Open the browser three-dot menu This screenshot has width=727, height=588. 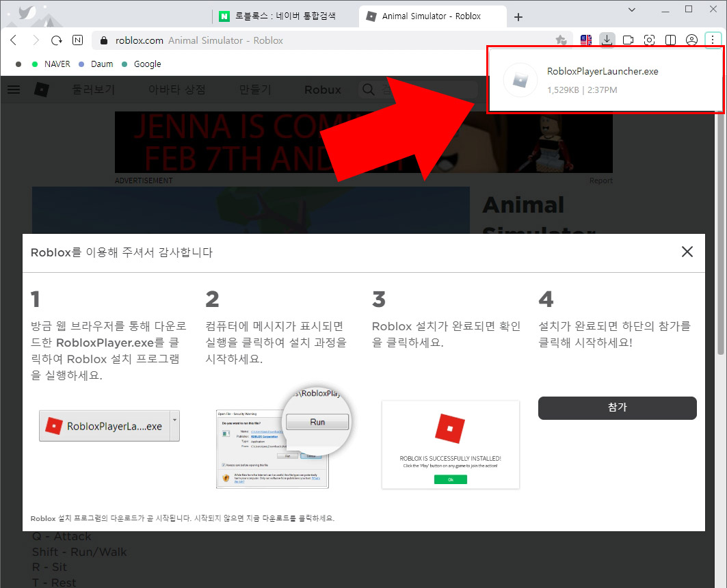(713, 40)
